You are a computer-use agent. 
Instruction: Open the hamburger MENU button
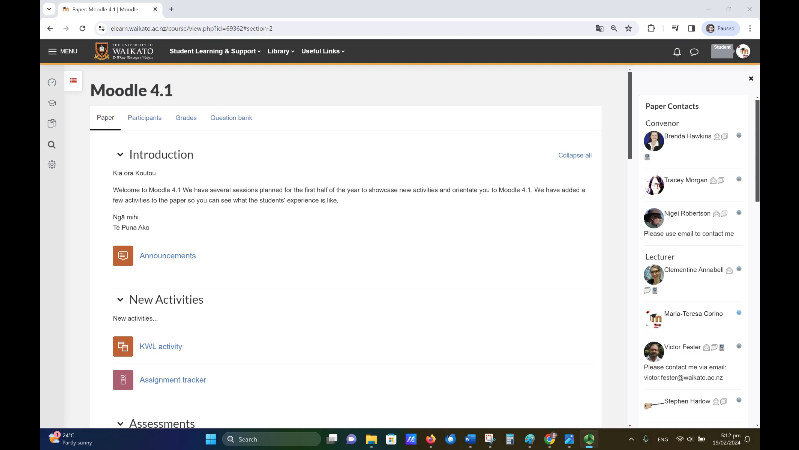pyautogui.click(x=62, y=51)
